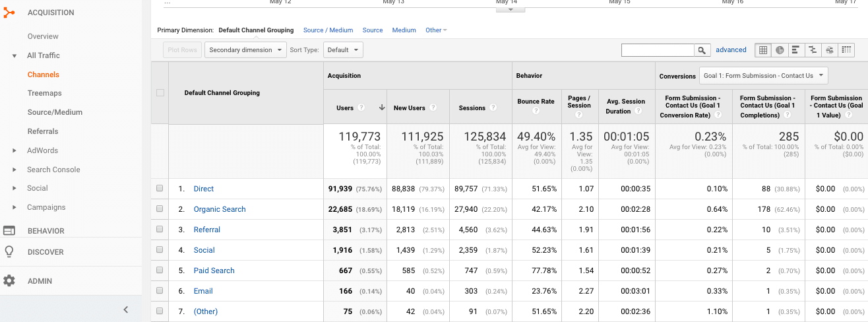
Task: Open Referrals in the sidebar
Action: 43,132
